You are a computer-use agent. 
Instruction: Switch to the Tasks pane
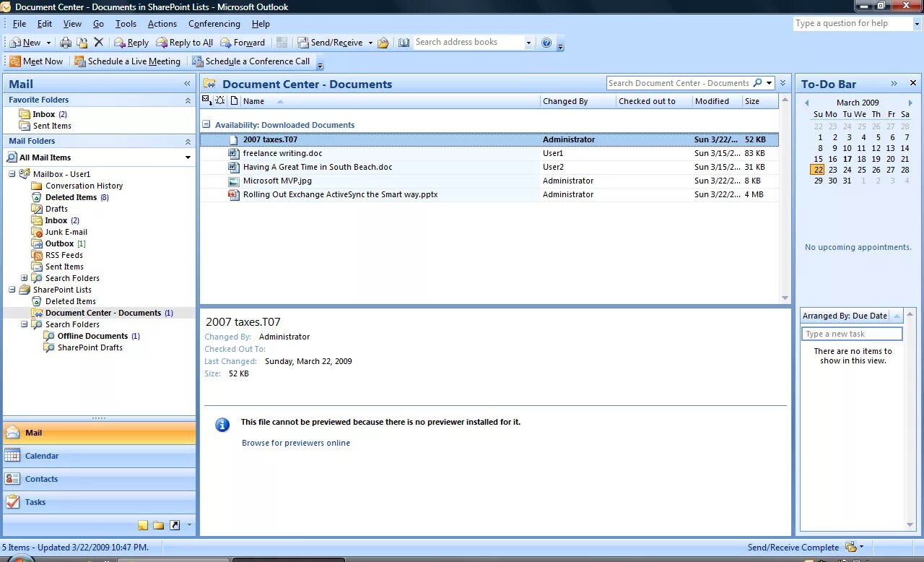(x=99, y=502)
